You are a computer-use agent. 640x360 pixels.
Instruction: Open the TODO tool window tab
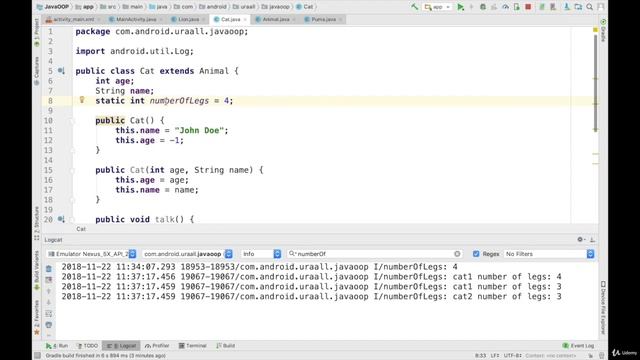click(x=87, y=346)
